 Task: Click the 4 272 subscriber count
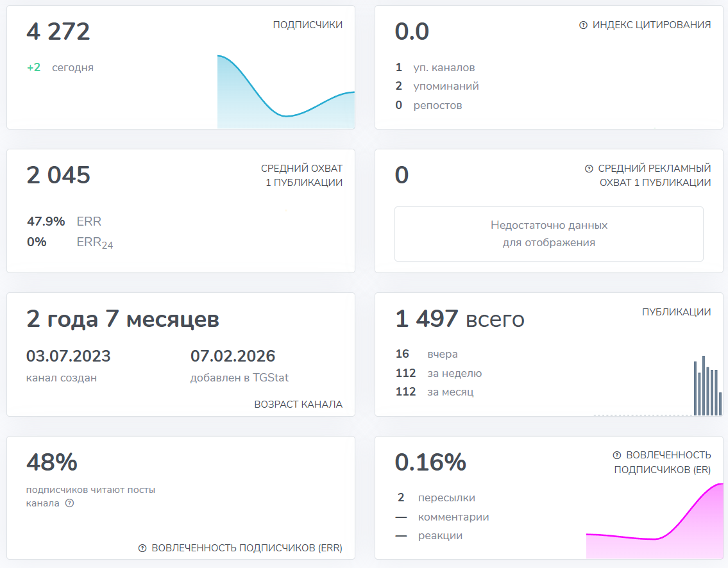[57, 30]
